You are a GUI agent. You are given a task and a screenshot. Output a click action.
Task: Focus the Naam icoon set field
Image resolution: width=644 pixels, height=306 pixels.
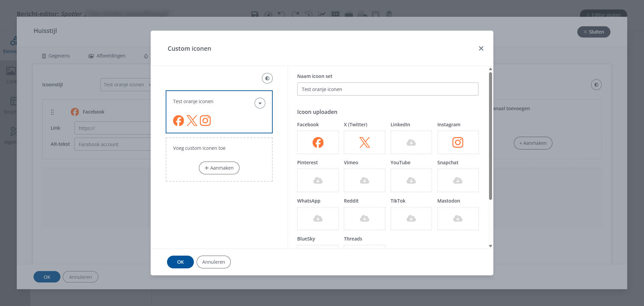(388, 89)
